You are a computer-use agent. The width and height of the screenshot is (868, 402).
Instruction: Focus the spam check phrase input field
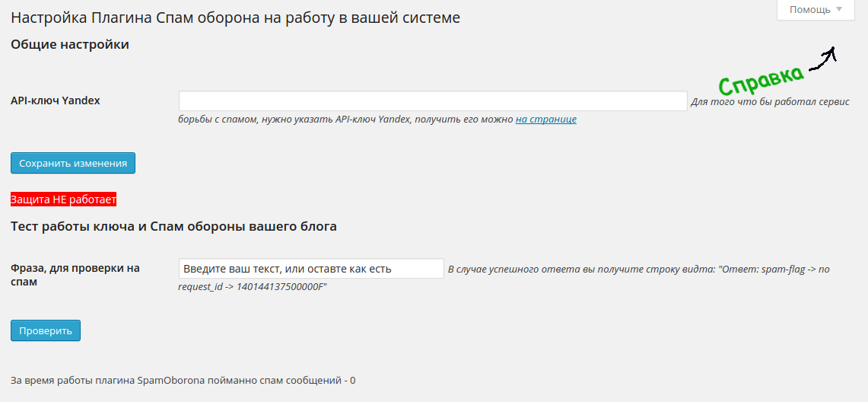pyautogui.click(x=311, y=269)
